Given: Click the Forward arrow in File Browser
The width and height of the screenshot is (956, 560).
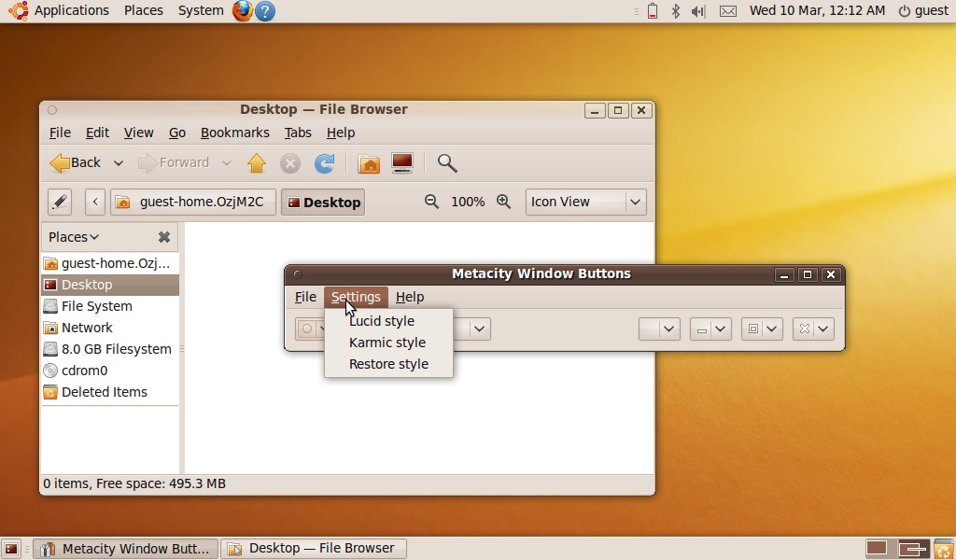Looking at the screenshot, I should pyautogui.click(x=174, y=163).
